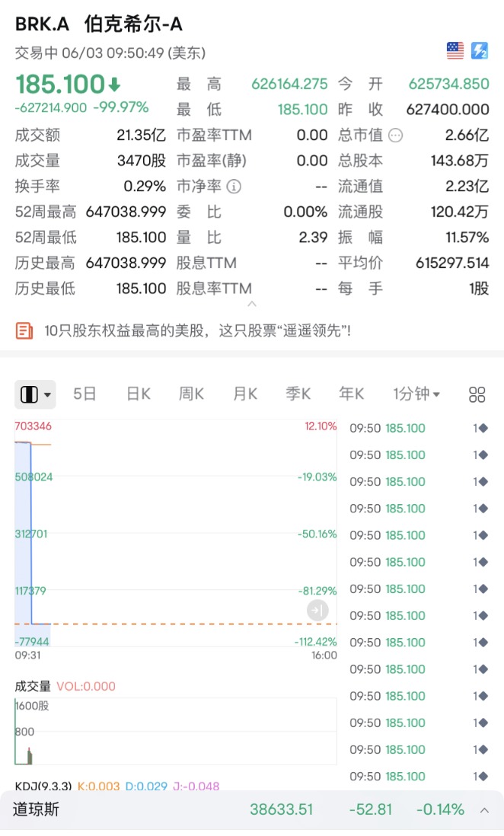
Task: Expand the 1分钟 interval dropdown
Action: (x=416, y=394)
